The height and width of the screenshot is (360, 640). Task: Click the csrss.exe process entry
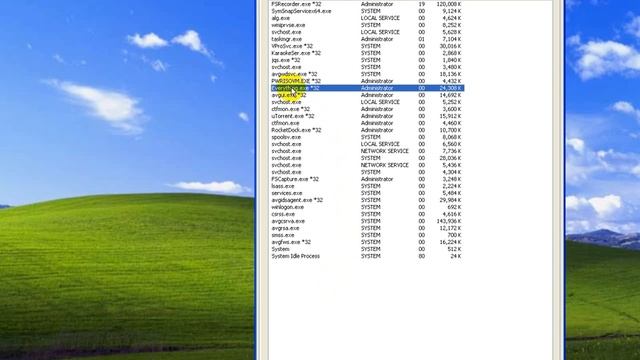tap(367, 214)
